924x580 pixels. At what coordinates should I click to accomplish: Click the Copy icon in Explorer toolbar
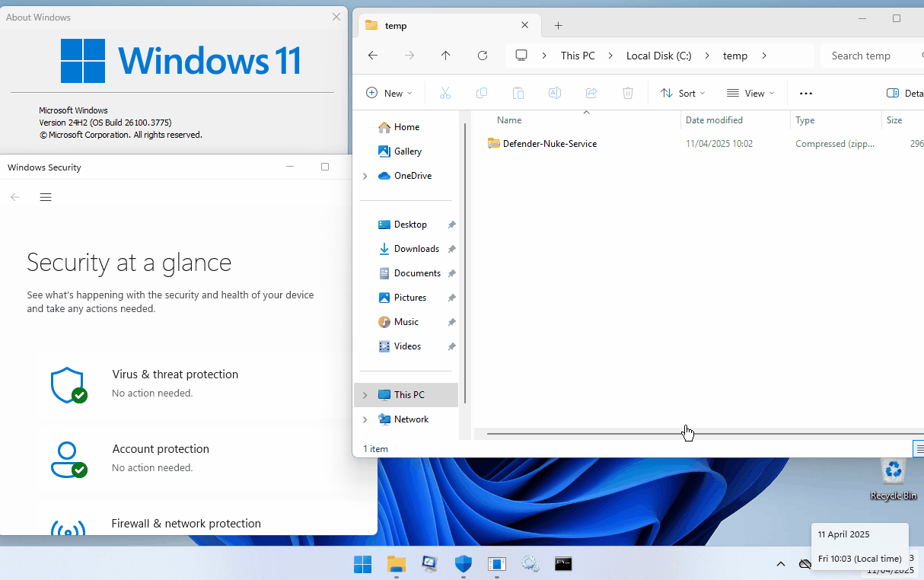click(x=482, y=93)
